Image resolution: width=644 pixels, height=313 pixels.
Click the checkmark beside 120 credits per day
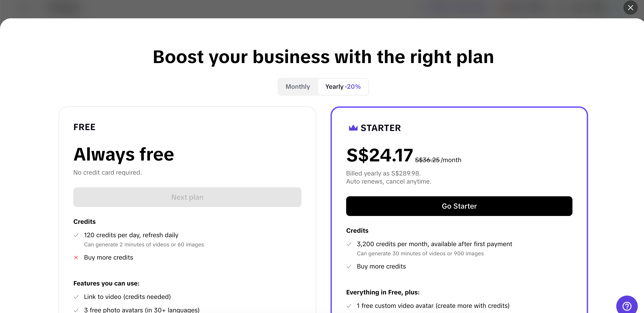pyautogui.click(x=76, y=235)
